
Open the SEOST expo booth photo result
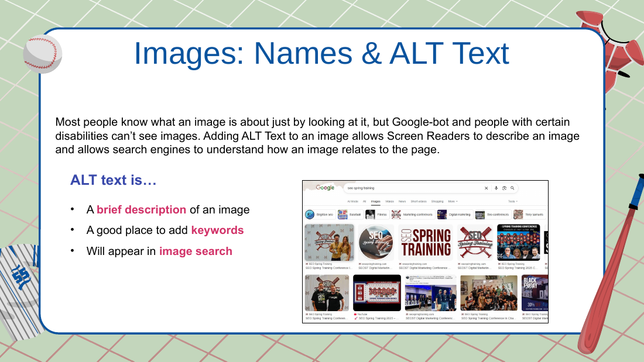(x=430, y=292)
